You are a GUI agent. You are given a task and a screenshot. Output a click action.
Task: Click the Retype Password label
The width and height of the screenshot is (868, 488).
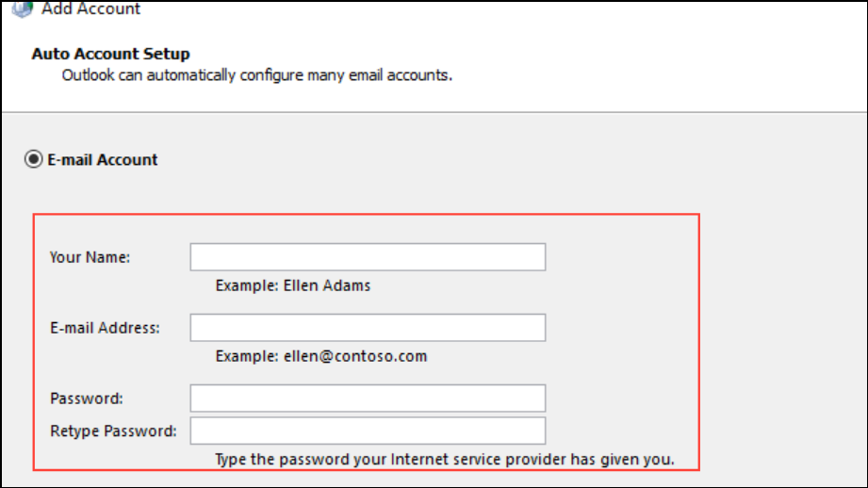coord(113,431)
